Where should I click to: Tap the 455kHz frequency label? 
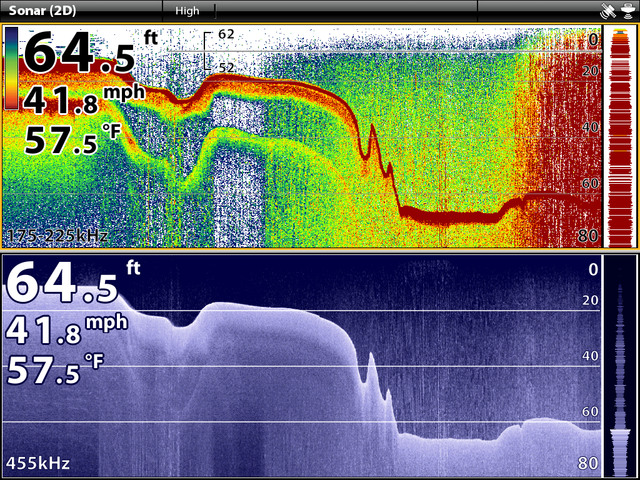tap(38, 463)
